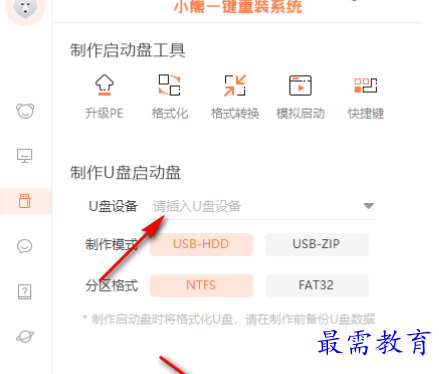Click the 制作U盘启动盘 heading
This screenshot has height=374, width=439.
[x=126, y=173]
